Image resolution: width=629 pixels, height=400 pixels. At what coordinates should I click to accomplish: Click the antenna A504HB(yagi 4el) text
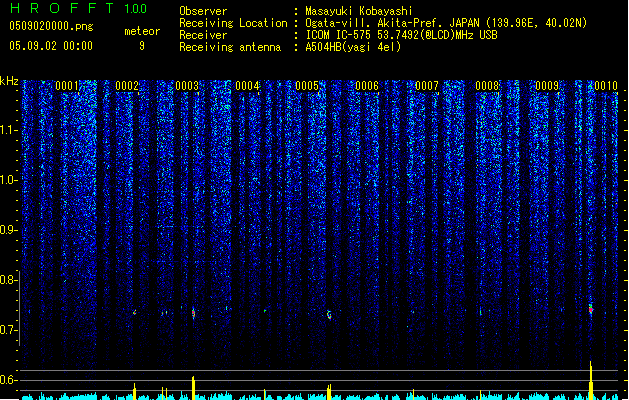tap(353, 47)
